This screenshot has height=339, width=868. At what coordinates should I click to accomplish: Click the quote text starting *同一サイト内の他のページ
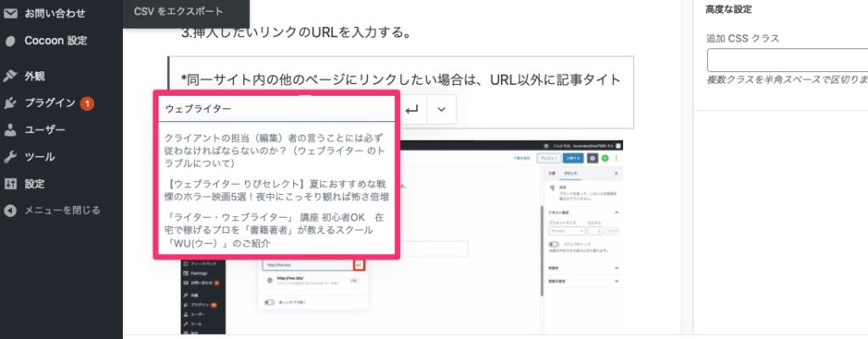401,80
